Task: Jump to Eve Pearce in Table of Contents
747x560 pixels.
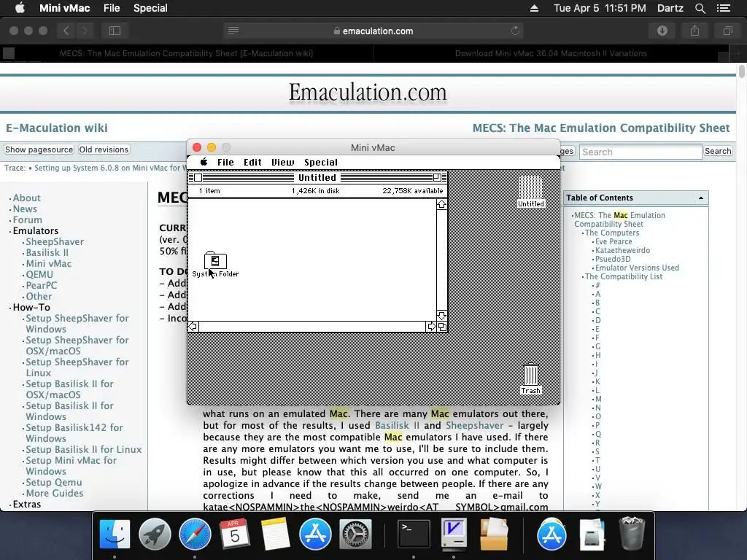Action: (614, 241)
